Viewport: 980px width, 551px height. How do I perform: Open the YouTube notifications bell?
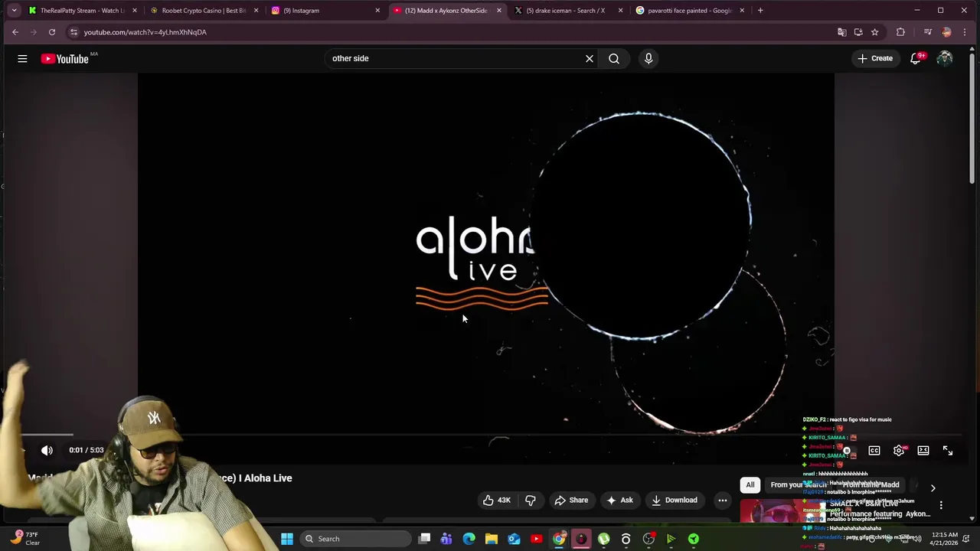point(916,58)
